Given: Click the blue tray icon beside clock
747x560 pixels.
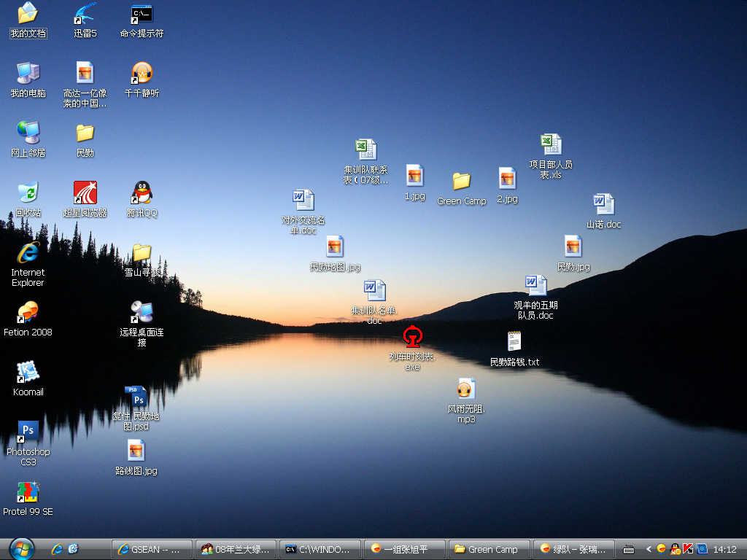Looking at the screenshot, I should coord(702,549).
